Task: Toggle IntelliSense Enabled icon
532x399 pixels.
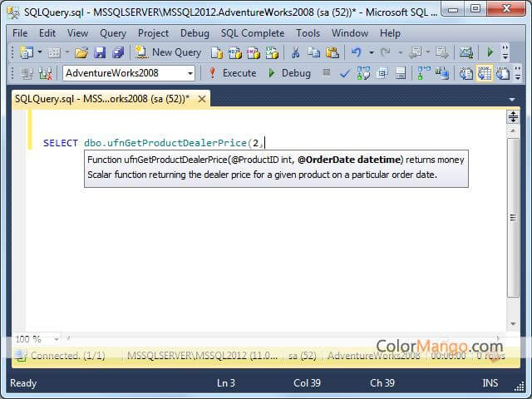Action: (401, 73)
